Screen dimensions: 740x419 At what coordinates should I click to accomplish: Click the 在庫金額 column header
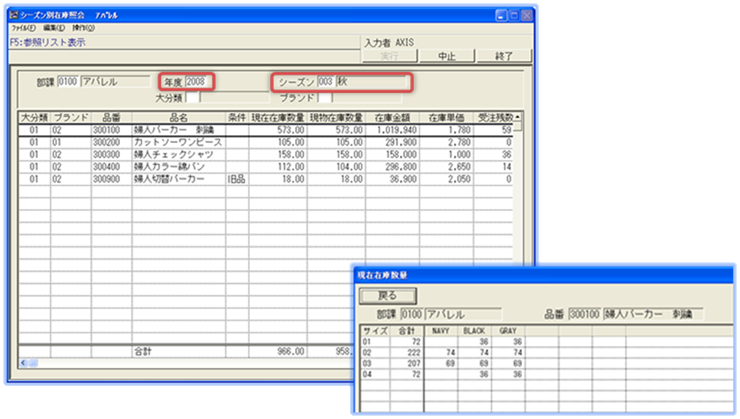(x=392, y=117)
